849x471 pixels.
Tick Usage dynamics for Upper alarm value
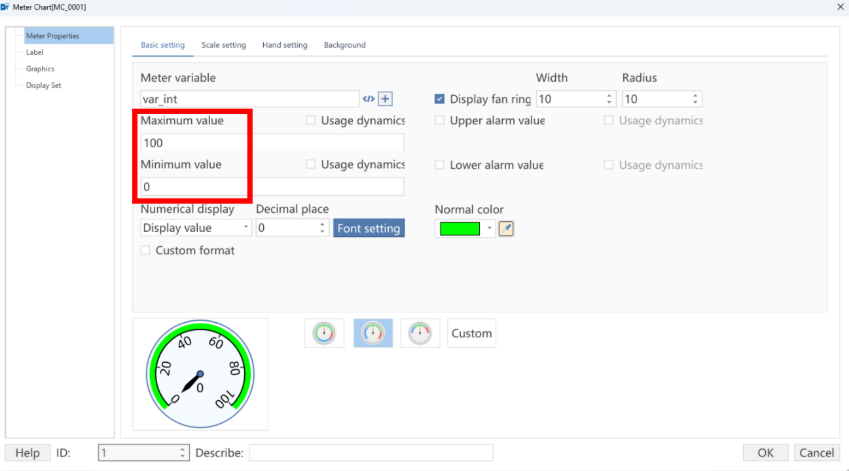click(609, 120)
